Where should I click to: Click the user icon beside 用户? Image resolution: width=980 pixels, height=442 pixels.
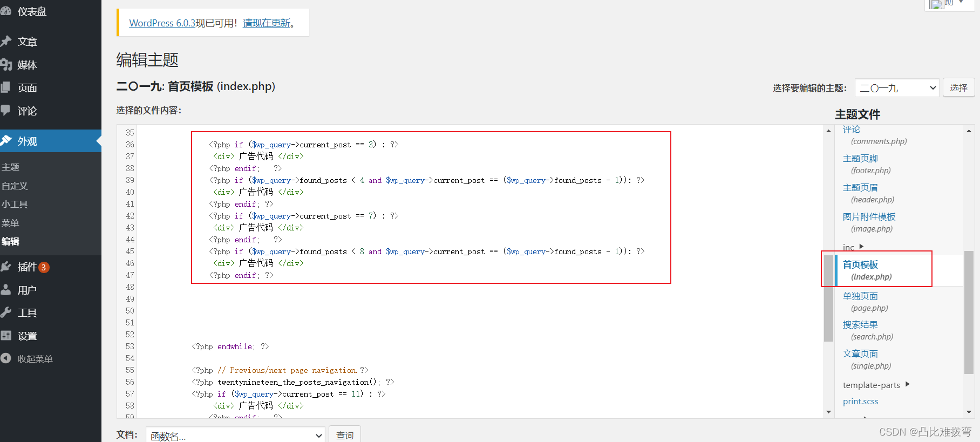6,290
